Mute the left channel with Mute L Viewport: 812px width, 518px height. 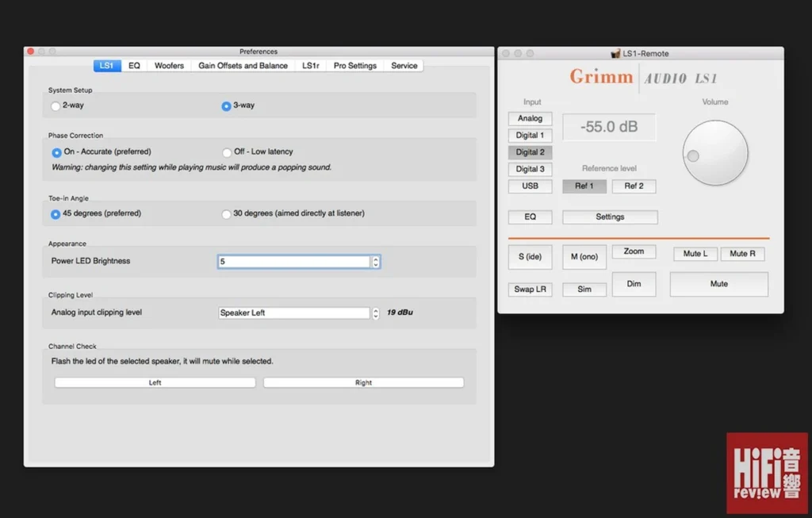pos(695,254)
